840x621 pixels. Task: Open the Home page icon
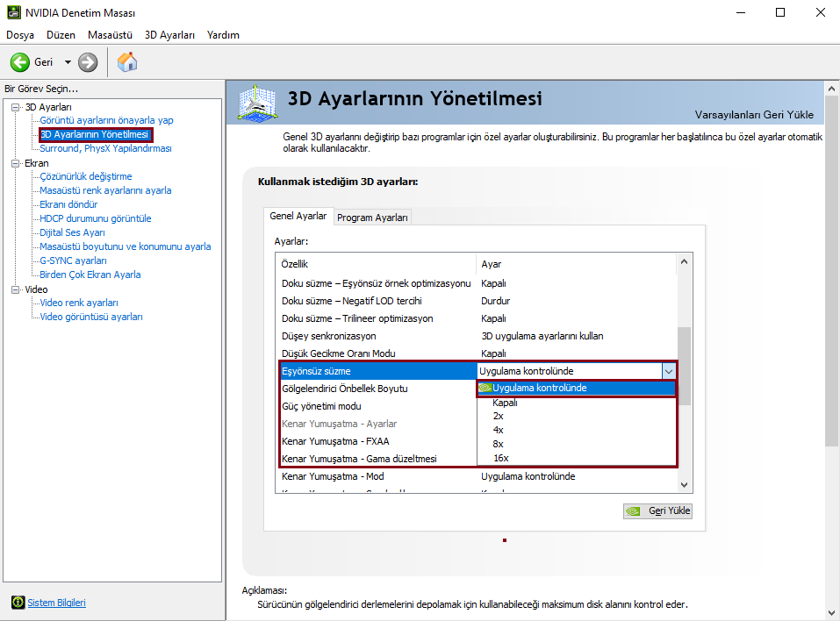coord(127,62)
